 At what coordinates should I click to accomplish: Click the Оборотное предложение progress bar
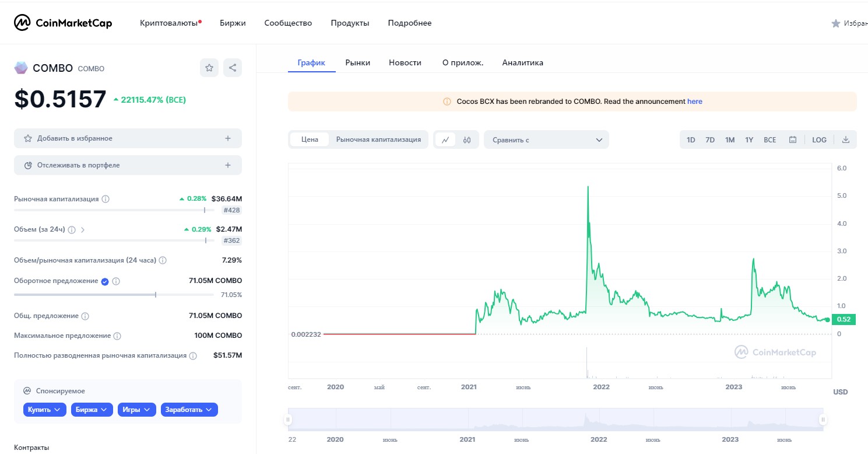click(114, 295)
